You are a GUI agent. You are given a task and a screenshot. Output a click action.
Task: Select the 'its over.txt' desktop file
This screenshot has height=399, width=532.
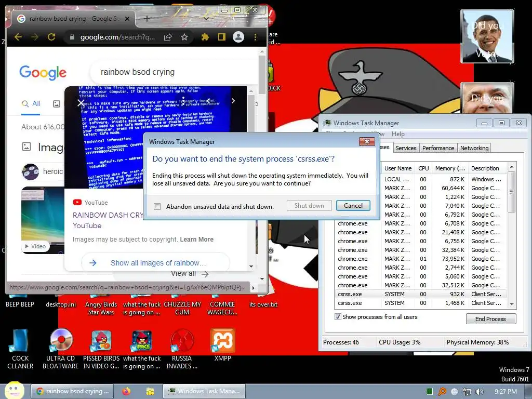pos(263,304)
